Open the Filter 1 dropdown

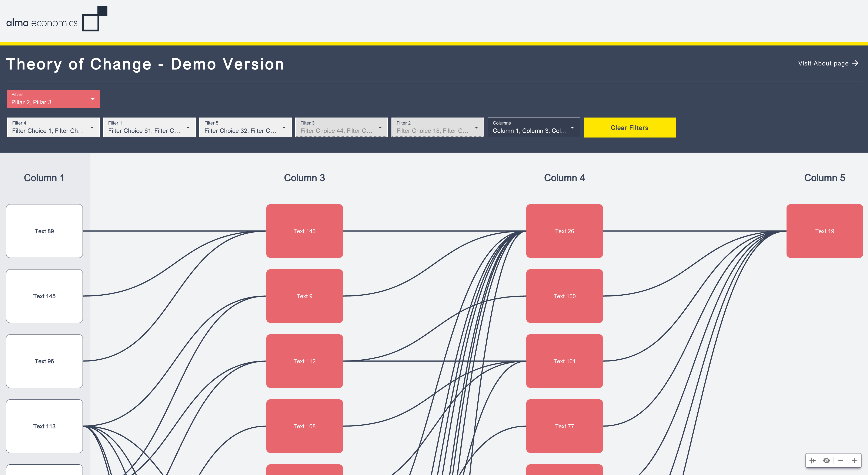pyautogui.click(x=149, y=128)
